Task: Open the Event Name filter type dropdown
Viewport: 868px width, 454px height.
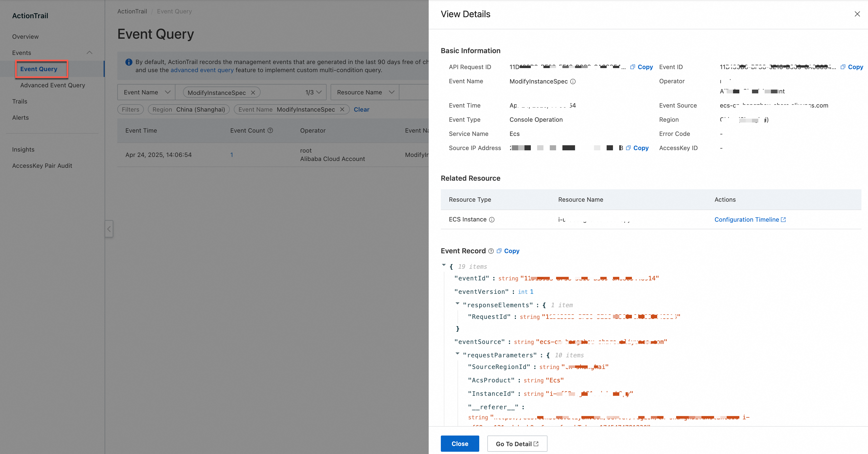Action: tap(146, 92)
